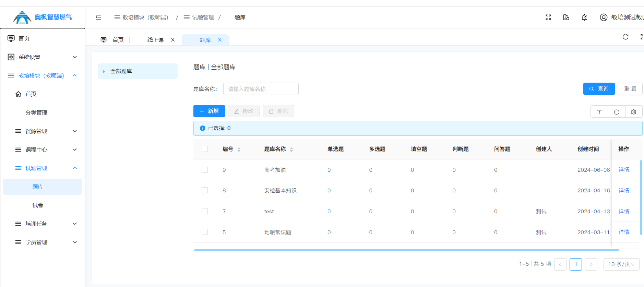Click the 修改 button
Viewport: 644px width, 287px height.
coord(244,111)
